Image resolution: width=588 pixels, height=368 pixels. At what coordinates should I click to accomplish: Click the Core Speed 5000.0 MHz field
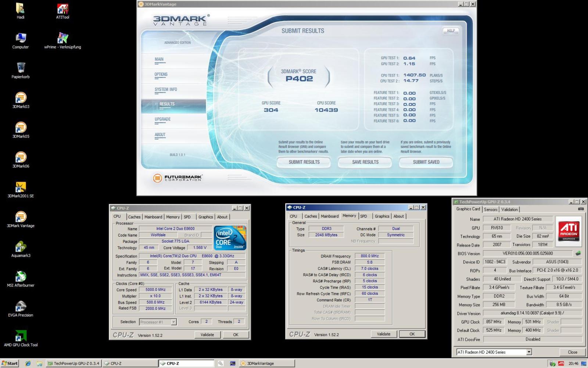coord(155,290)
